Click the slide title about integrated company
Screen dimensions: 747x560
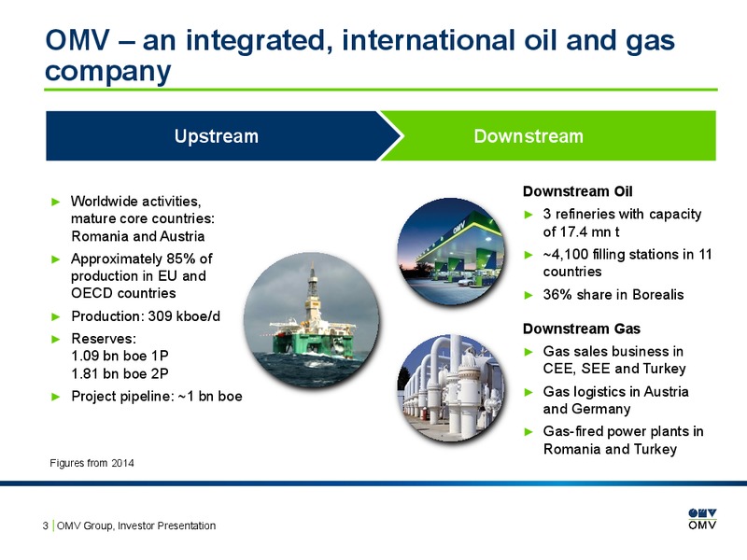359,55
